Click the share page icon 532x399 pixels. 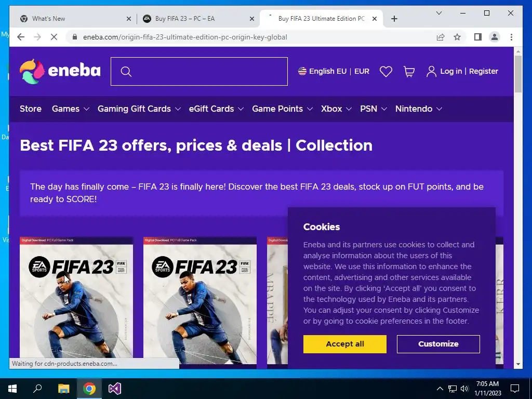pyautogui.click(x=441, y=37)
